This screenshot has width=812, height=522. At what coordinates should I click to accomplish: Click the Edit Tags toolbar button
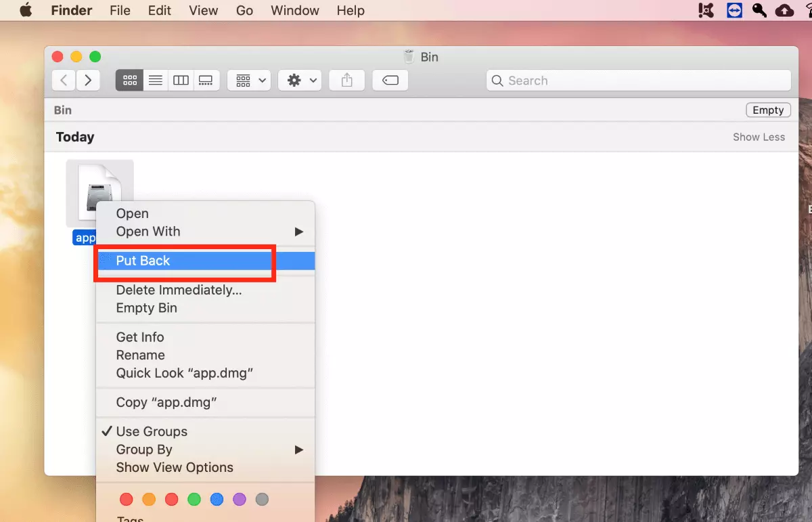[x=390, y=80]
